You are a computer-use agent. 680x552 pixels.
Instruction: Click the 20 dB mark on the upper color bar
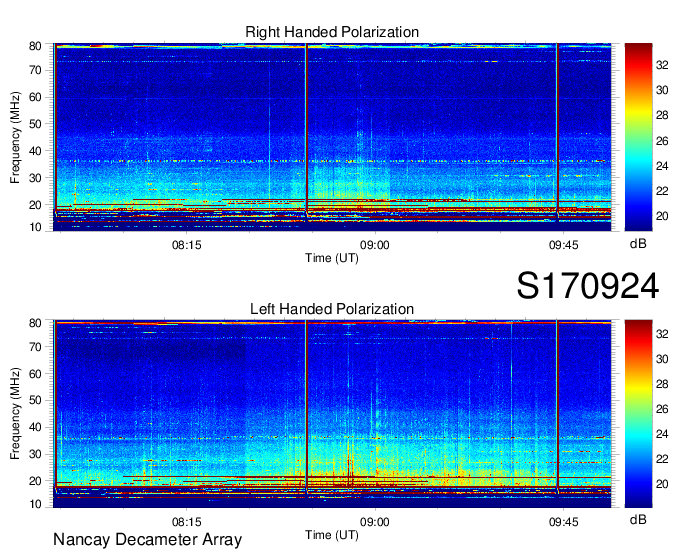[662, 216]
